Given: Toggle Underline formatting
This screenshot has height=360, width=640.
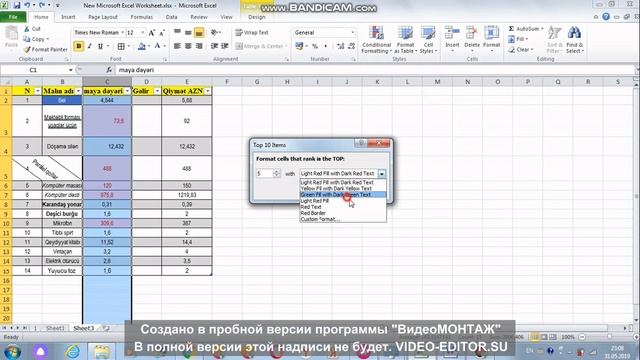Looking at the screenshot, I should coord(100,46).
